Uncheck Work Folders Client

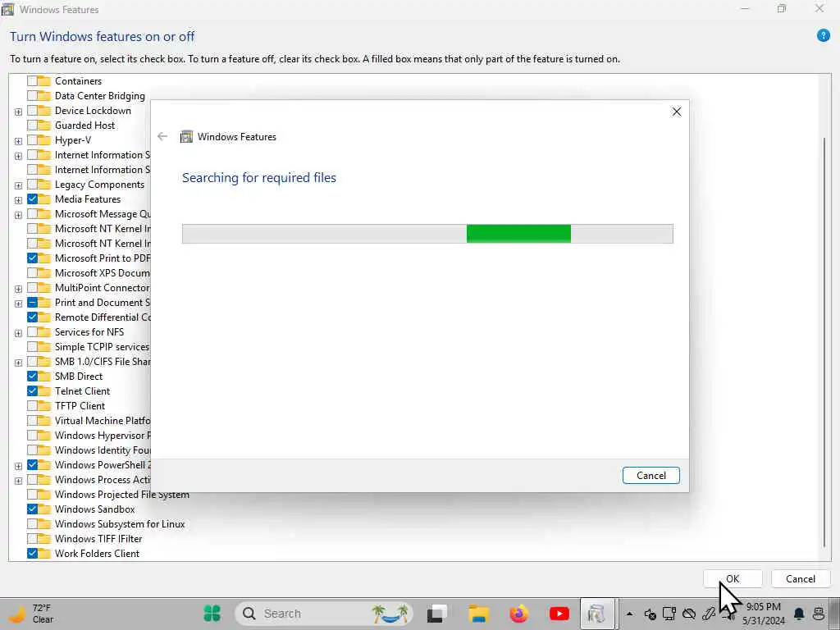pyautogui.click(x=32, y=554)
